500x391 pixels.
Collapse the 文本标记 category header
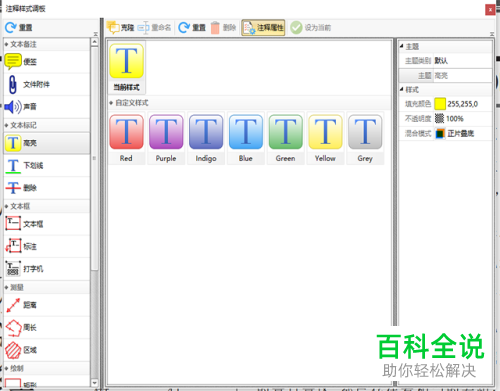coord(47,125)
